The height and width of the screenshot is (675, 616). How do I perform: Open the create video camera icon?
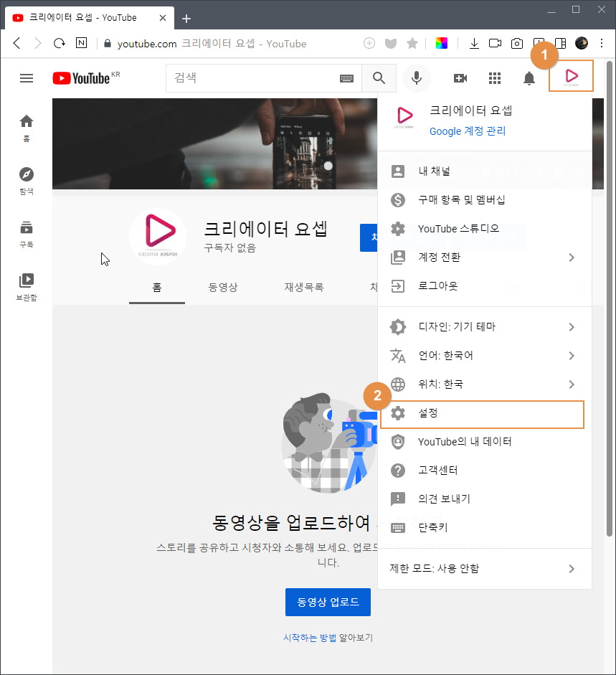(x=460, y=78)
